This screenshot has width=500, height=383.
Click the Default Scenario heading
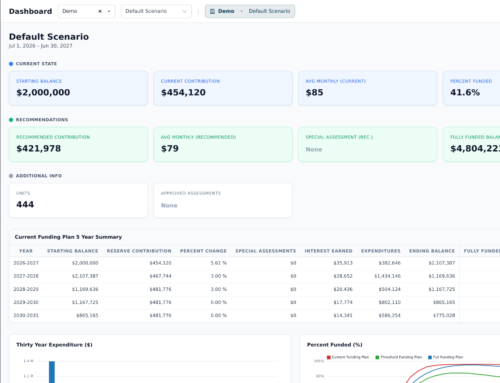click(49, 37)
